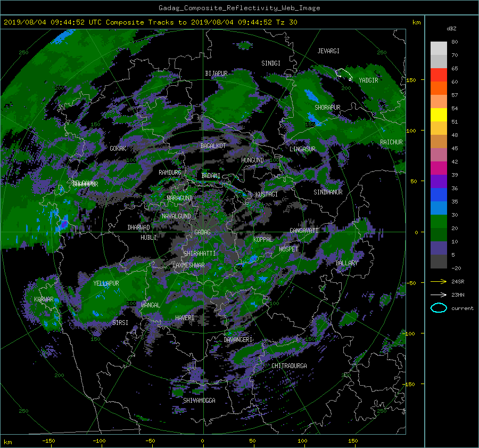The width and height of the screenshot is (479, 448).
Task: Click the SIRSI city label
Action: click(x=120, y=323)
